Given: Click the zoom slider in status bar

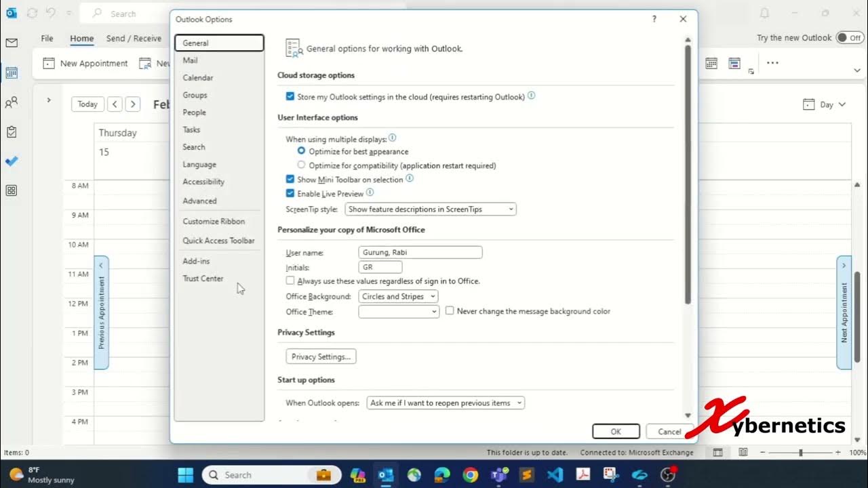Looking at the screenshot, I should click(801, 452).
